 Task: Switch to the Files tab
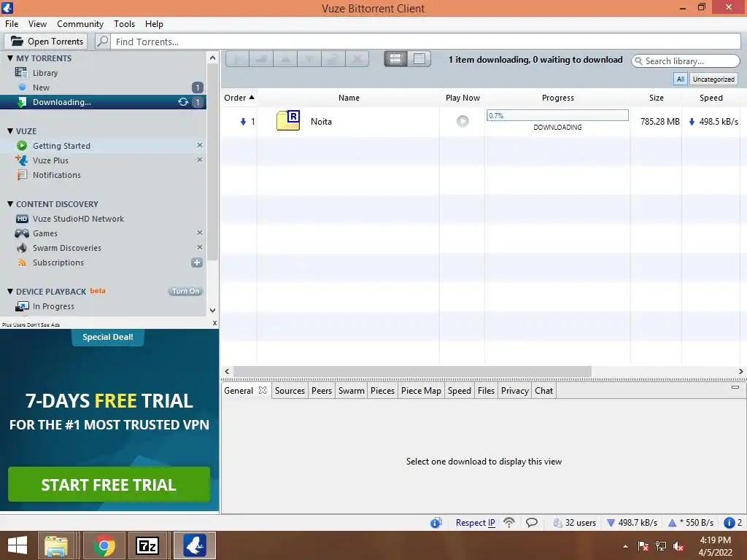tap(486, 391)
